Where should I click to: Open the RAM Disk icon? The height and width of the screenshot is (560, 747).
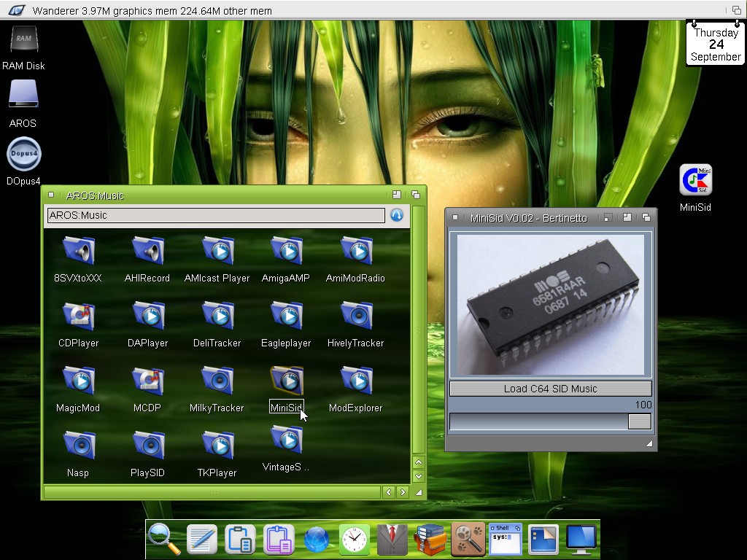pyautogui.click(x=23, y=39)
